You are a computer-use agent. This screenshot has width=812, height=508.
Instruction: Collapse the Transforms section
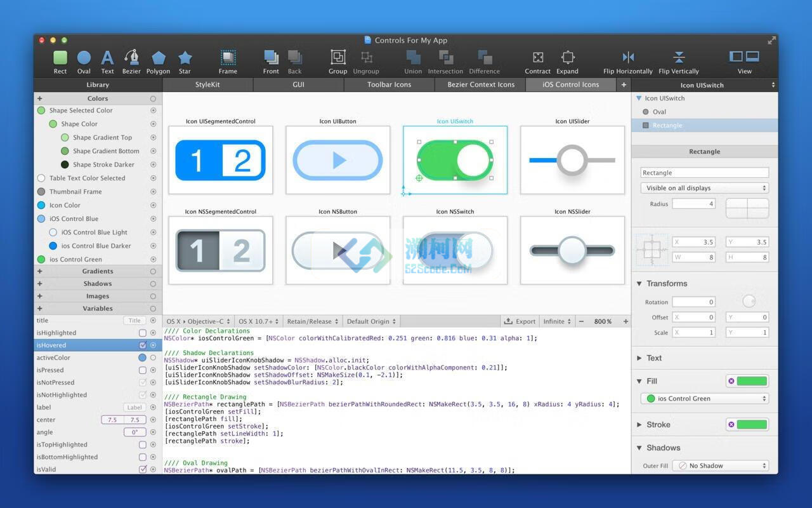(x=639, y=283)
